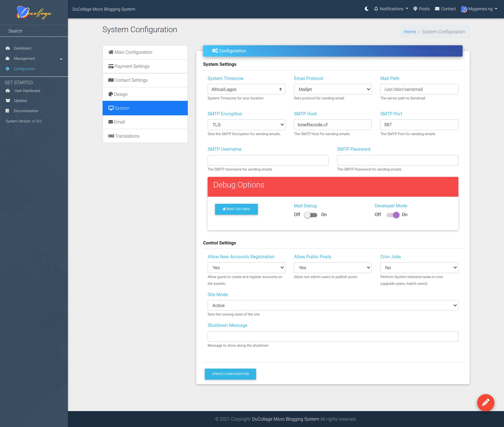Click the Contact envelope icon in navbar
The height and width of the screenshot is (427, 504).
[x=437, y=9]
